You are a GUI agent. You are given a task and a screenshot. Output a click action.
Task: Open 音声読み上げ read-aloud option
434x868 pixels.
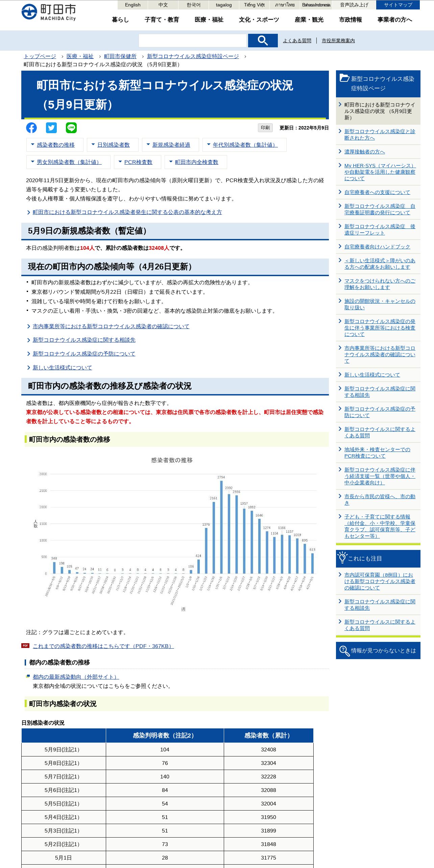point(354,5)
